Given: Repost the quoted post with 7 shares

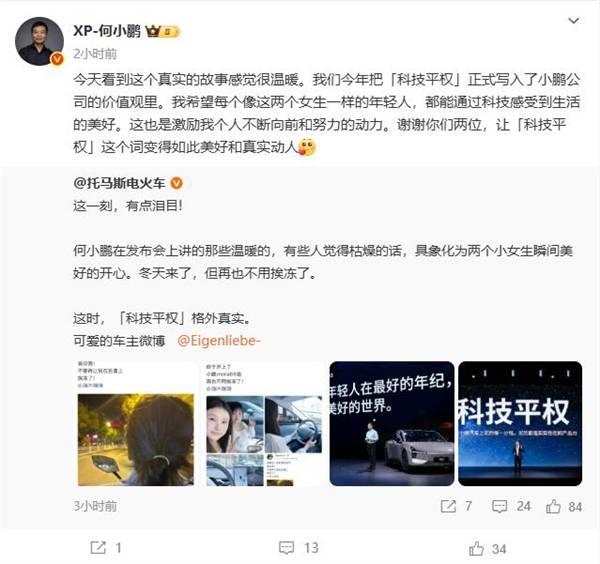Looking at the screenshot, I should pyautogui.click(x=456, y=506).
